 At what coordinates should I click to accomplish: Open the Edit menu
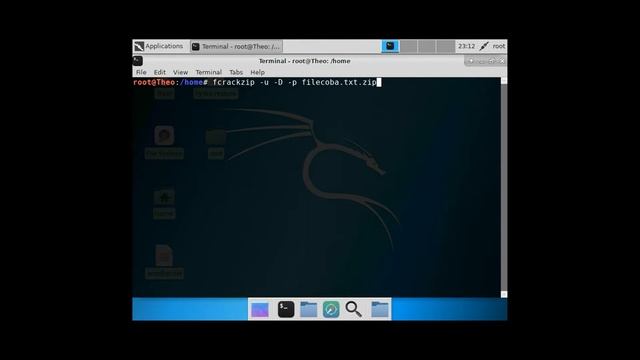click(x=160, y=72)
